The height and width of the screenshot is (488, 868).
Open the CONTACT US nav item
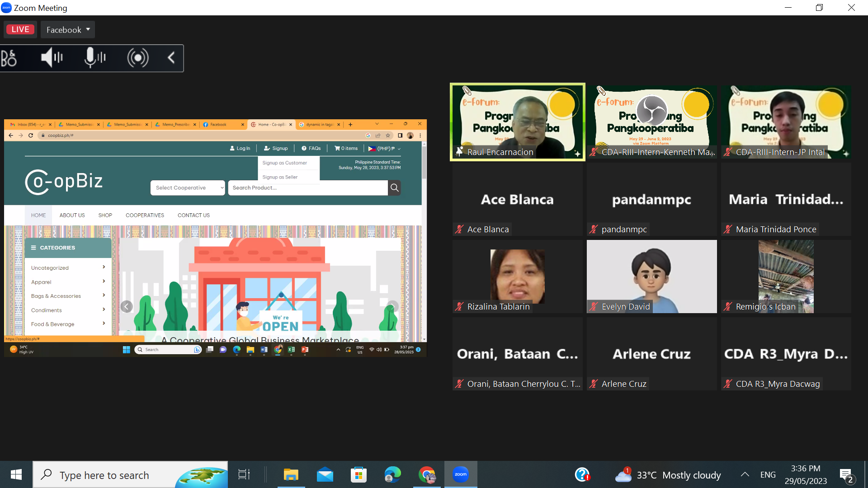click(193, 216)
